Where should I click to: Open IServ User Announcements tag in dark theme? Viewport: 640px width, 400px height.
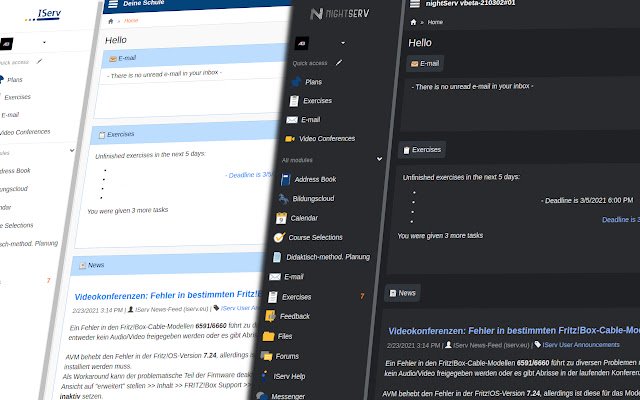(581, 345)
